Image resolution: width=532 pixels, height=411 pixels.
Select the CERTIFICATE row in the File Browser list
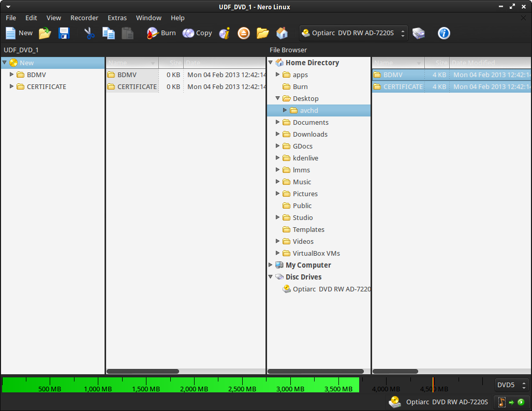coord(452,86)
